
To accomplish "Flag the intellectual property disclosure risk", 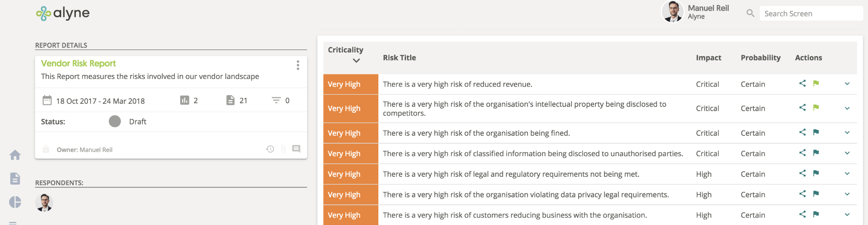I will tap(816, 107).
